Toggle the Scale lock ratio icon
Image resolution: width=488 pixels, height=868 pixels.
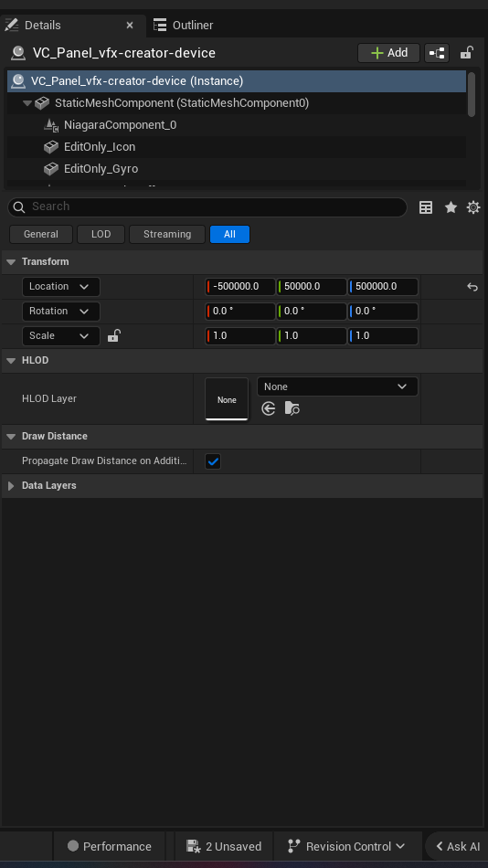click(x=113, y=335)
